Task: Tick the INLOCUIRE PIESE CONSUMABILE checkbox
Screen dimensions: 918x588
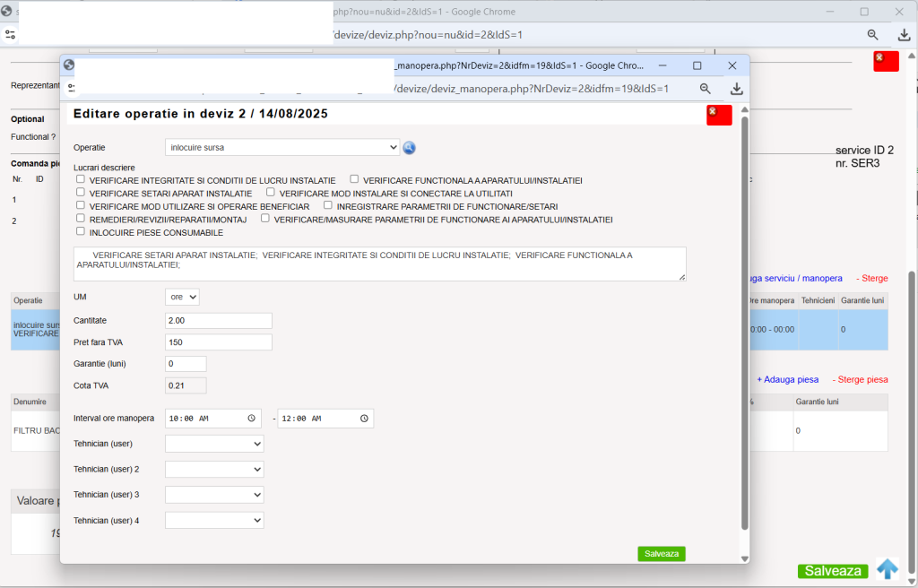Action: click(80, 231)
